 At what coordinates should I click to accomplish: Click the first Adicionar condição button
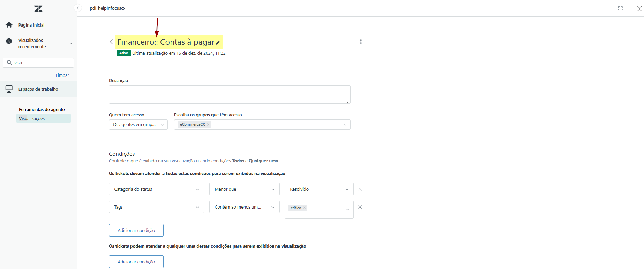click(136, 231)
